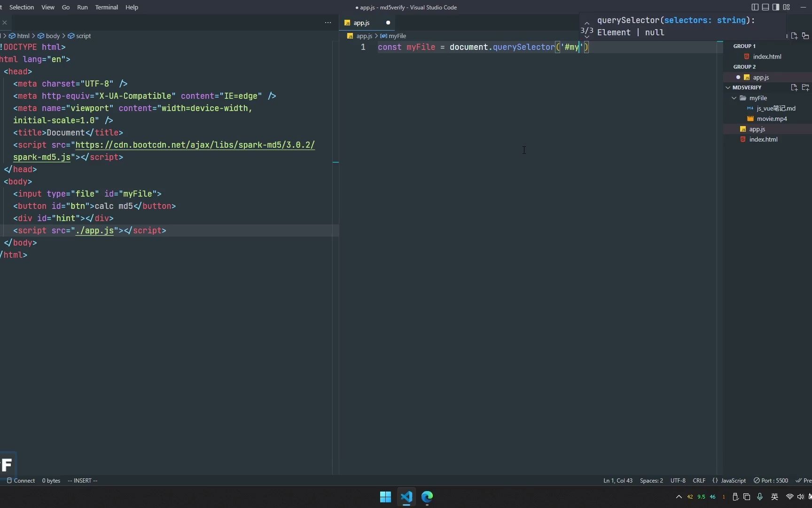Change encoding via UTF-8
Image resolution: width=812 pixels, height=508 pixels.
[x=678, y=480]
